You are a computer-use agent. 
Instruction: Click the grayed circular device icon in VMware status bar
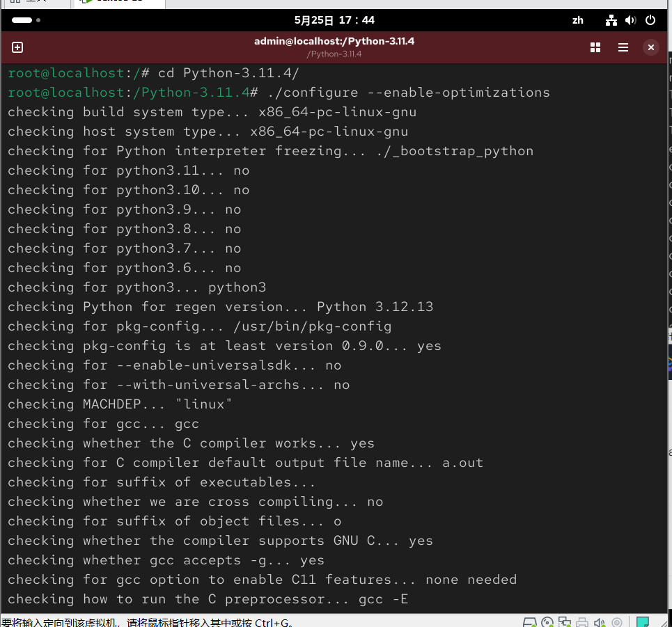tap(617, 622)
